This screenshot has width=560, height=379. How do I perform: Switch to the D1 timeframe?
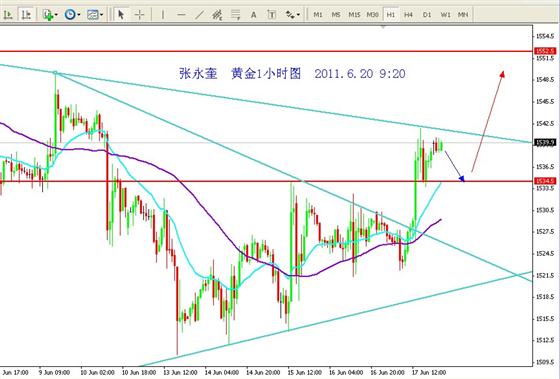tap(427, 15)
